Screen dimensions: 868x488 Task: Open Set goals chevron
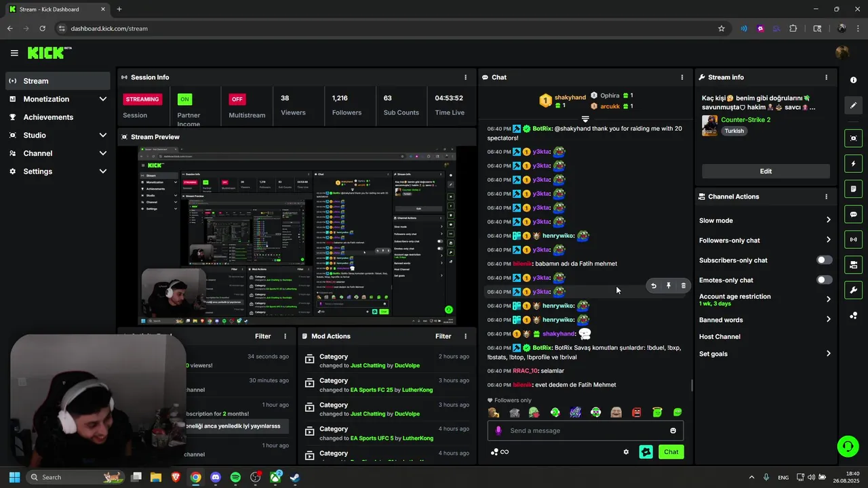click(x=828, y=354)
